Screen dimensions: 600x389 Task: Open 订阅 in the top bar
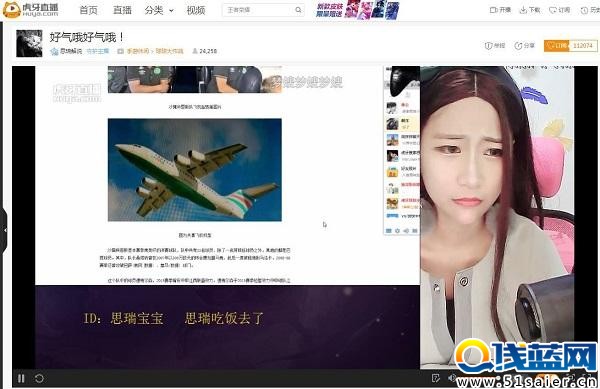559,10
